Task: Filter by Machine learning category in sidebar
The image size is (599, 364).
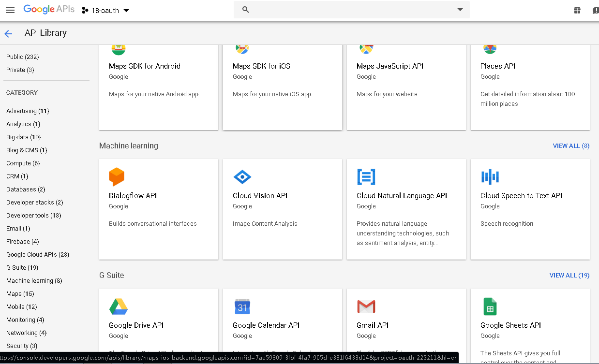Action: coord(34,281)
